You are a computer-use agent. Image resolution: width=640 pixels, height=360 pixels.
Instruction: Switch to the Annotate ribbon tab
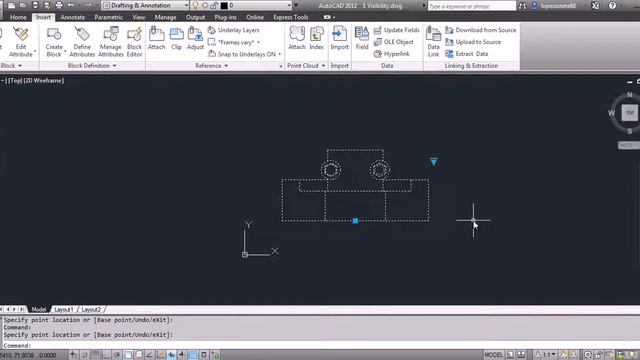click(x=73, y=17)
